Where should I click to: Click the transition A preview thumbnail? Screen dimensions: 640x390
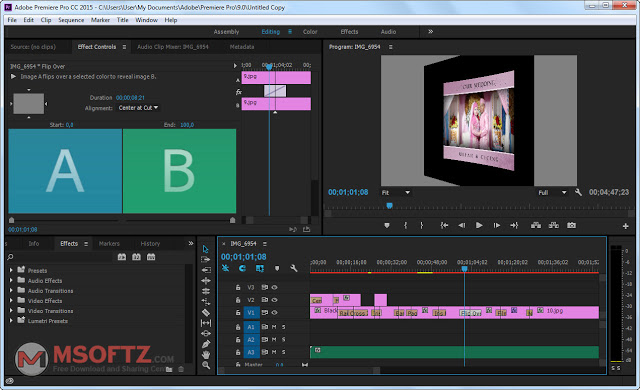(x=65, y=171)
